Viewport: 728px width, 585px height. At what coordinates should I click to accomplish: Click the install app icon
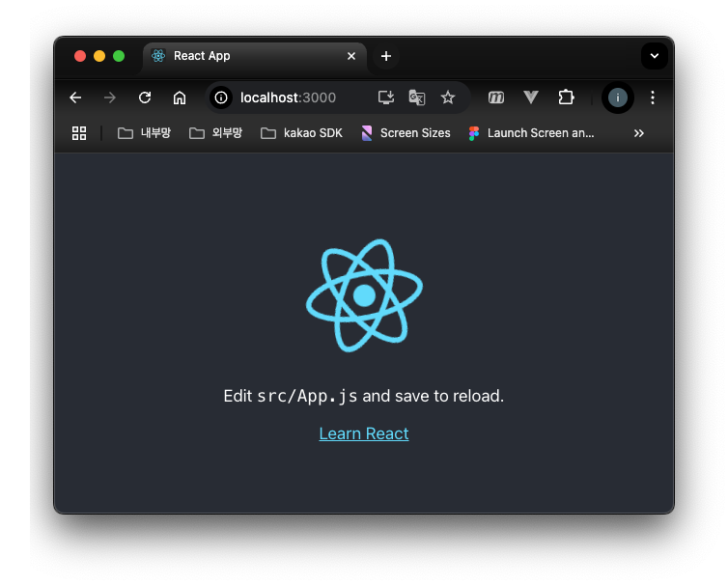tap(386, 97)
